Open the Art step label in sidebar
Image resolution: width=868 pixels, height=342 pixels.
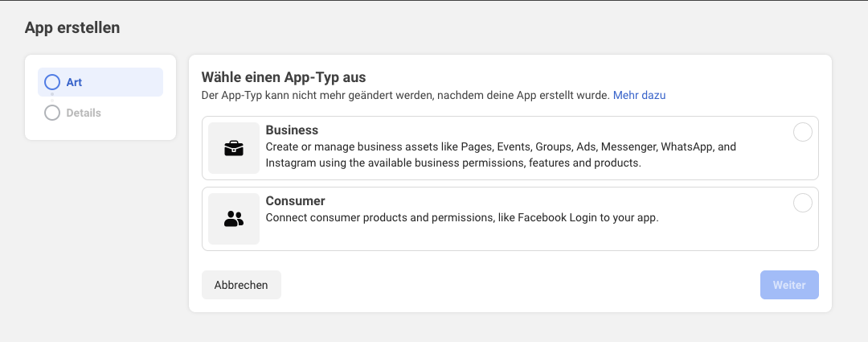74,82
